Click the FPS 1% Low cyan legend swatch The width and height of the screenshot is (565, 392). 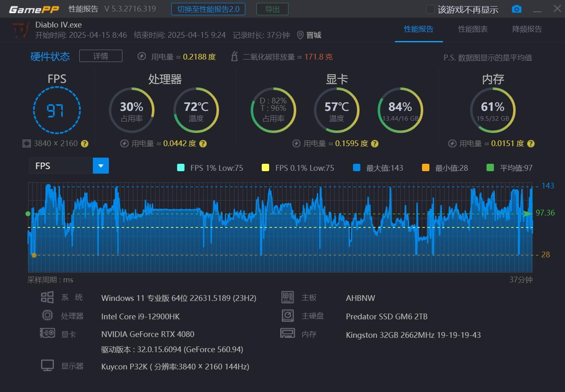pyautogui.click(x=180, y=167)
